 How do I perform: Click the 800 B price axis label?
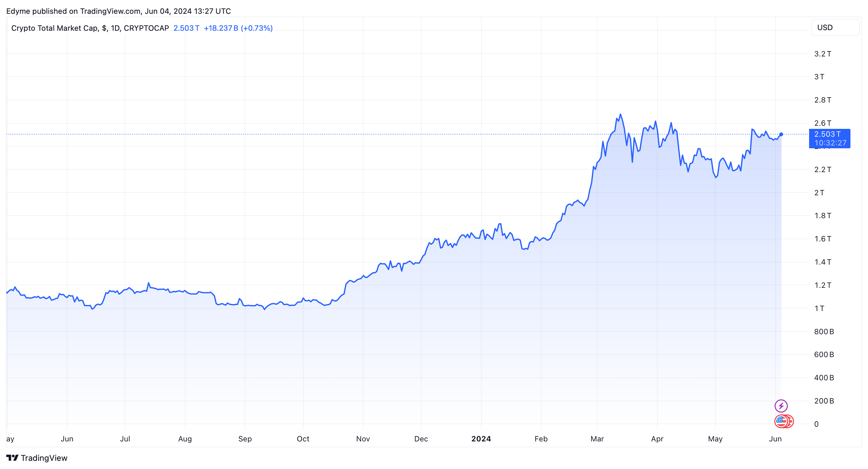click(824, 331)
